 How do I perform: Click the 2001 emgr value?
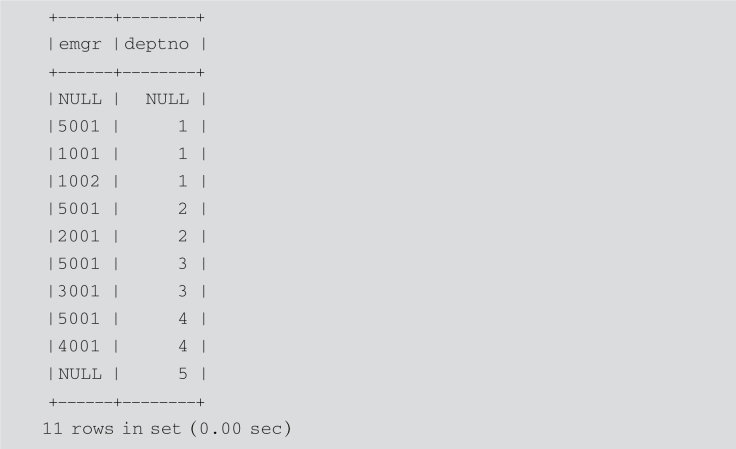click(x=79, y=236)
